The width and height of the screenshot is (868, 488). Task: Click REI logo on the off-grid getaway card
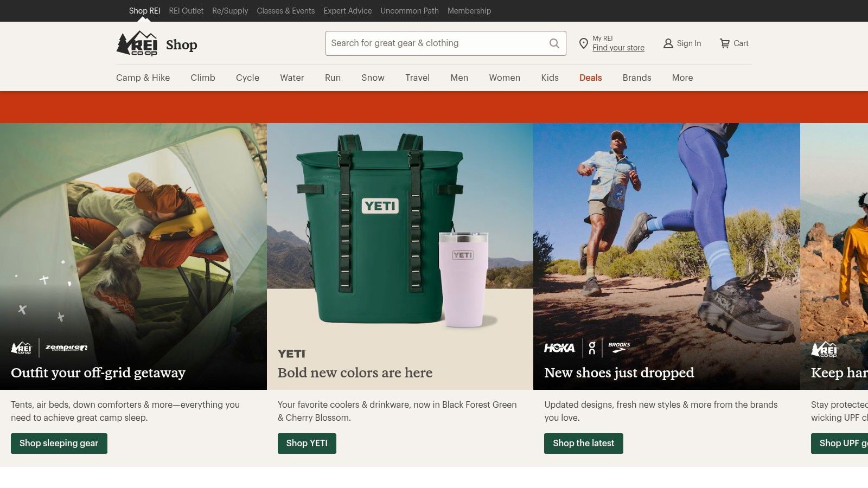tap(22, 348)
